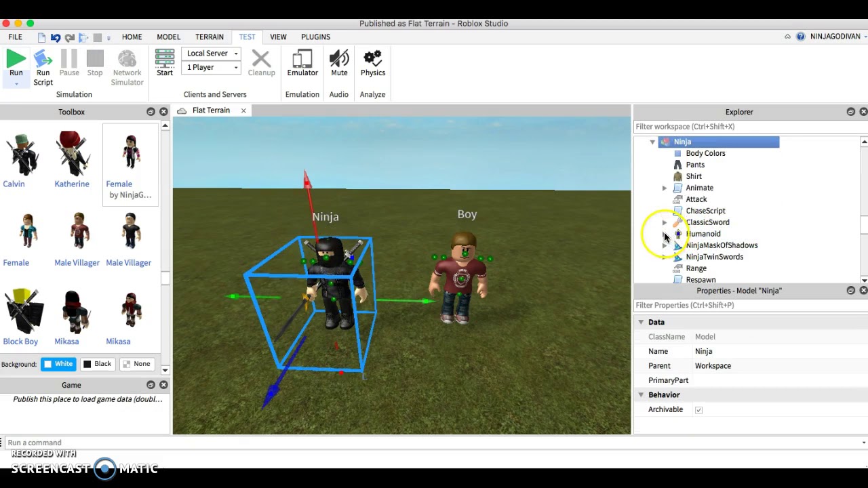Screen dimensions: 868x488
Task: Close the Game panel
Action: tap(163, 385)
